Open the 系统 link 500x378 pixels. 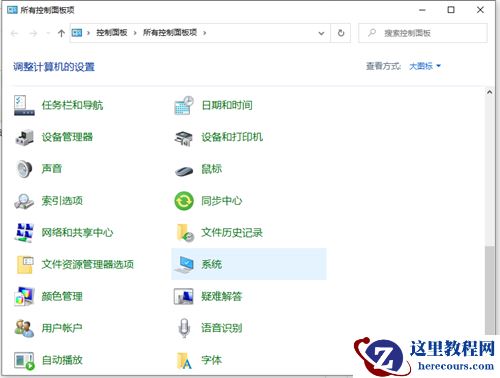point(211,264)
